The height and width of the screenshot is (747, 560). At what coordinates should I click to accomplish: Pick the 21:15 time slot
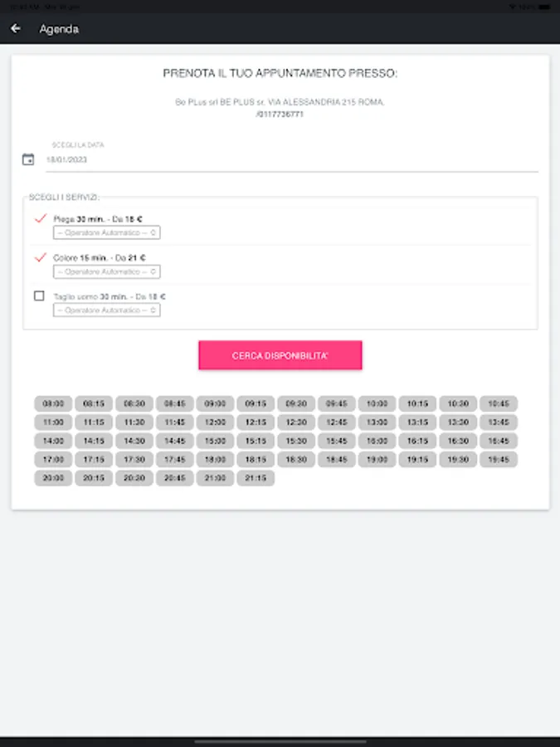click(x=256, y=478)
